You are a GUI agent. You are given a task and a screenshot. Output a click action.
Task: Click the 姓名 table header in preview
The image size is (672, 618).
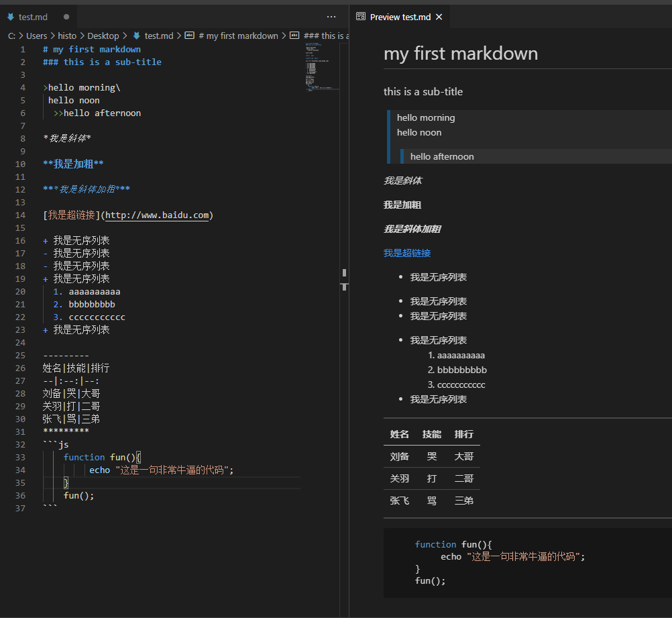[x=400, y=434]
